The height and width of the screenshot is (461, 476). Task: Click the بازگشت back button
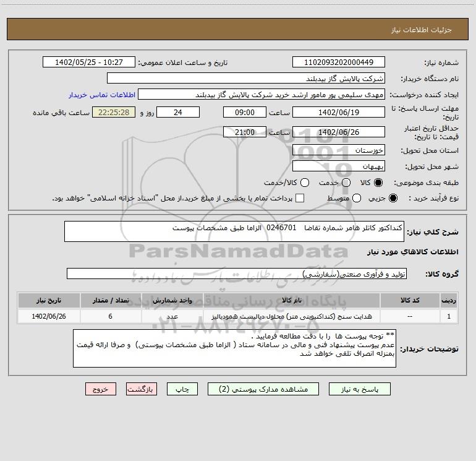(142, 389)
